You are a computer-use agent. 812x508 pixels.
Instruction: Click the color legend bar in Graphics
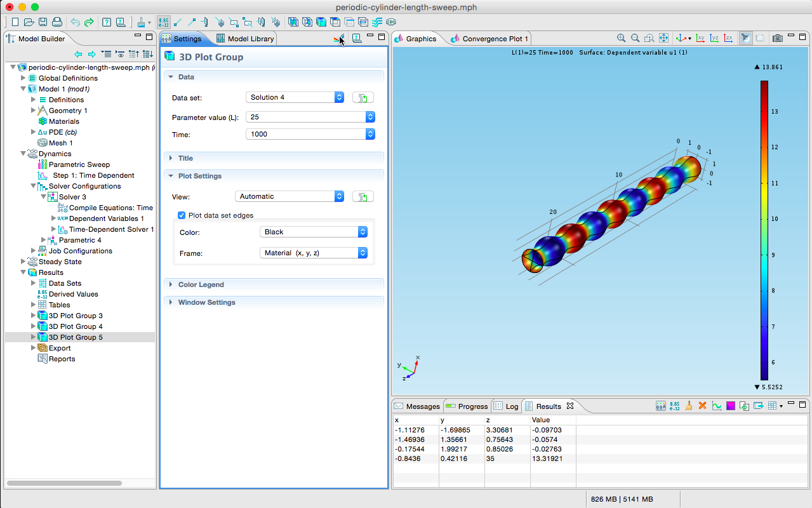click(764, 230)
